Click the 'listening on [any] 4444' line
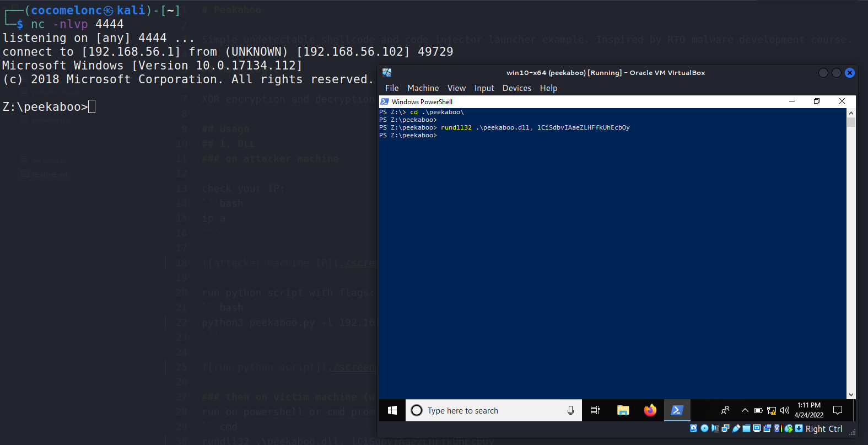868x445 pixels. pos(98,38)
